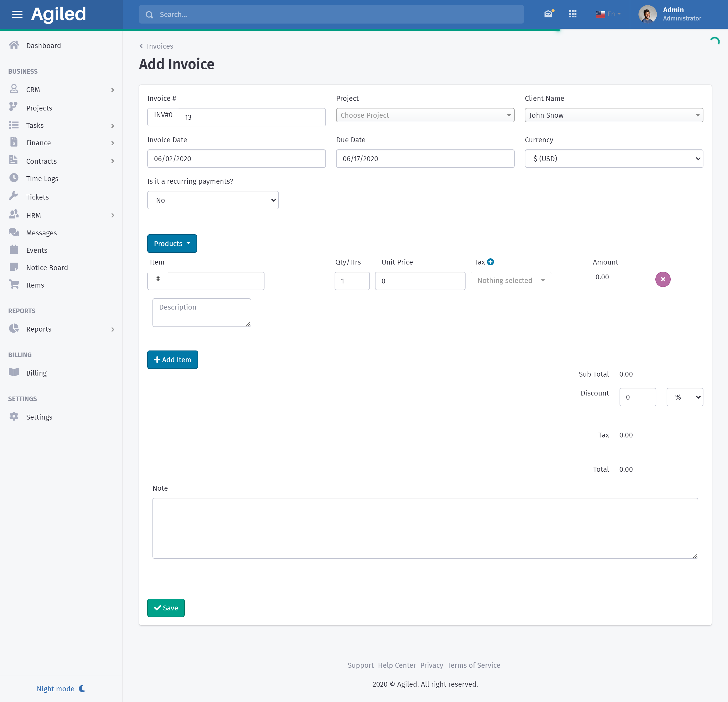This screenshot has width=728, height=702.
Task: Open the notifications envelope icon
Action: coord(547,14)
